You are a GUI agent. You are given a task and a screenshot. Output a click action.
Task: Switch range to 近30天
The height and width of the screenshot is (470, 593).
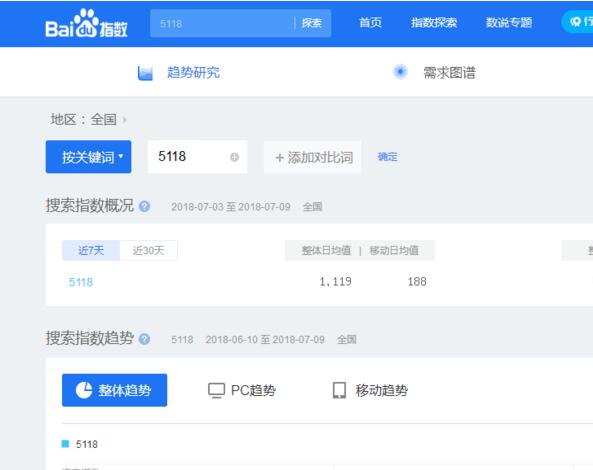148,250
